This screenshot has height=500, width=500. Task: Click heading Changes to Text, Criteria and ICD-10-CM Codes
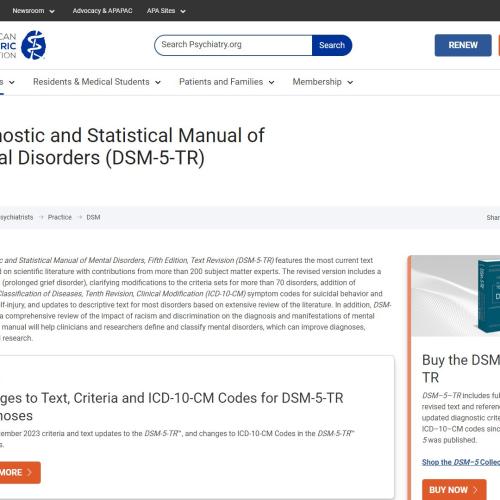[x=171, y=407]
